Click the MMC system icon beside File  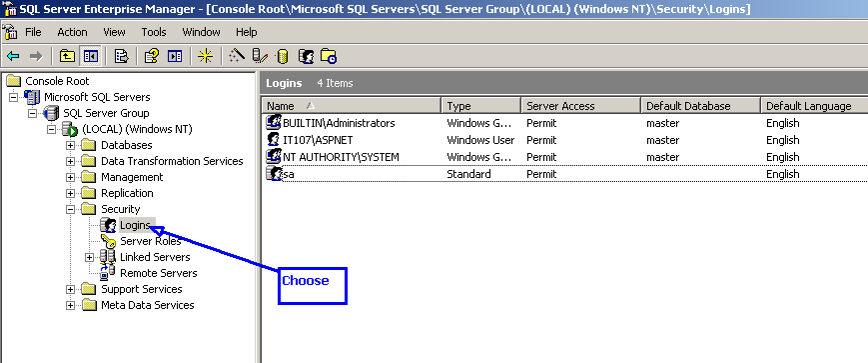coord(10,32)
